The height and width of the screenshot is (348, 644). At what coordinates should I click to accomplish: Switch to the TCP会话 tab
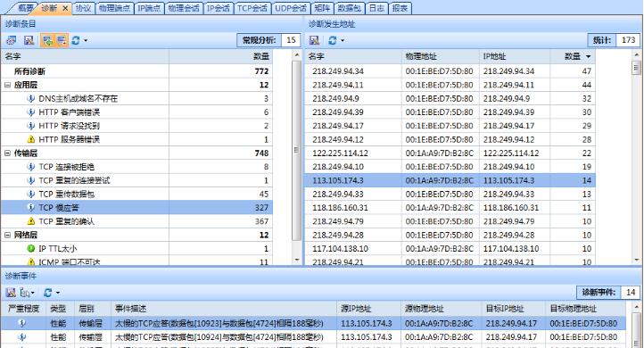(252, 8)
